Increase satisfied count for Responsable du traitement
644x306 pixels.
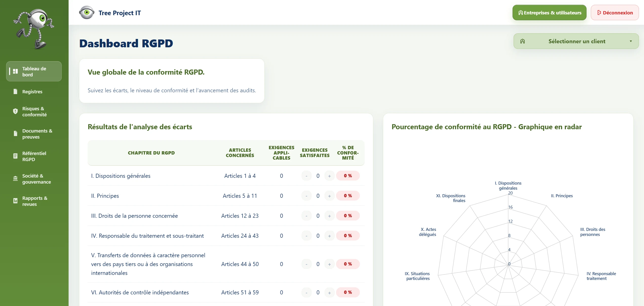(x=329, y=236)
